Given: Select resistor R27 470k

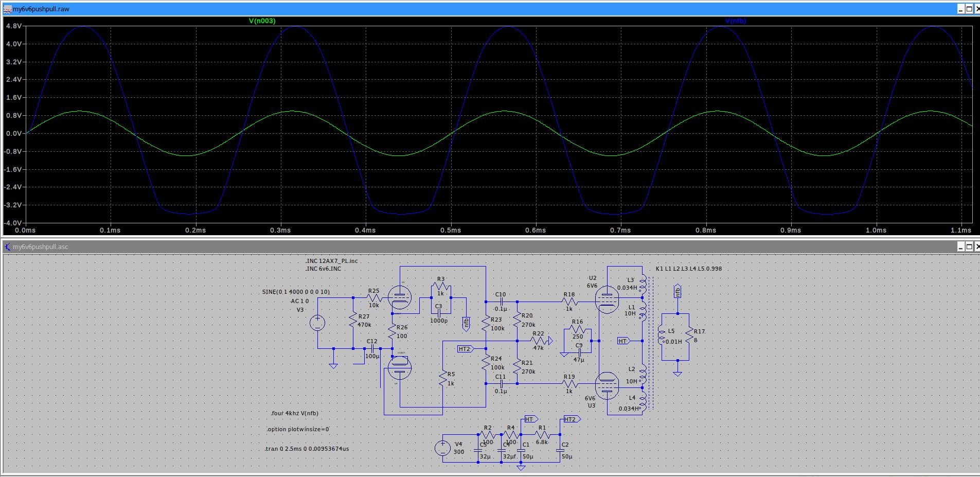Looking at the screenshot, I should tap(353, 320).
